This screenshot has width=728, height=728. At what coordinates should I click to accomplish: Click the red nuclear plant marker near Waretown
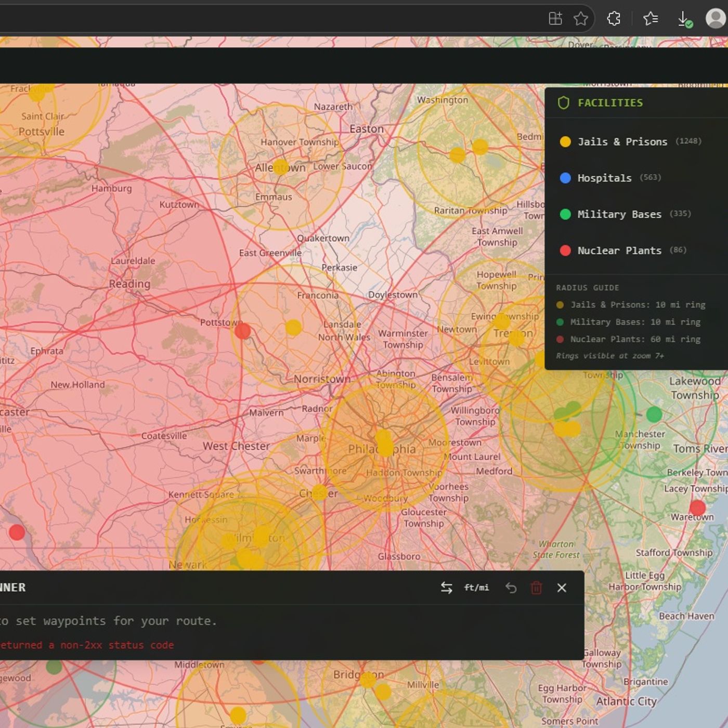(697, 508)
